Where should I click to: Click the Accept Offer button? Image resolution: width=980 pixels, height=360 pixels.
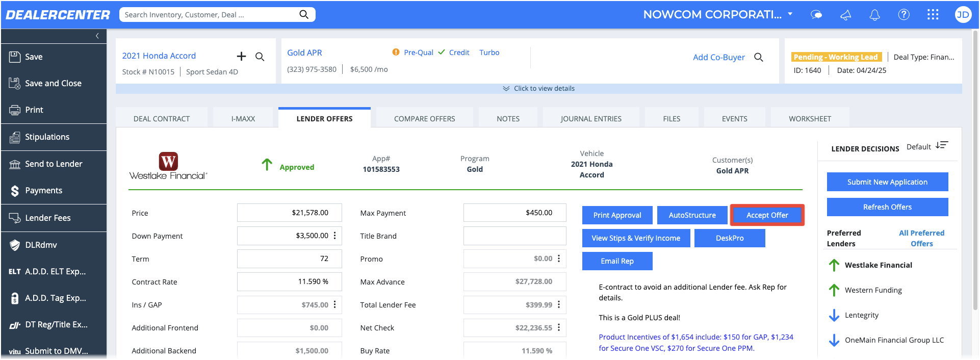[767, 215]
